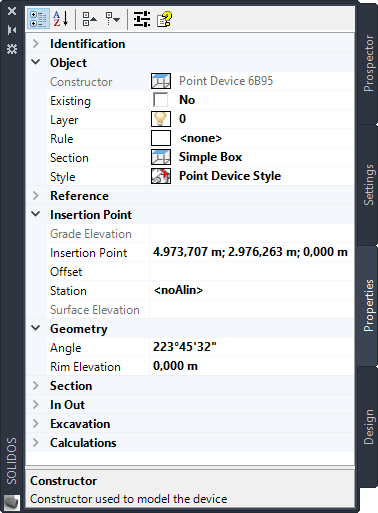Toggle palette auto-hide icon
Image resolution: width=378 pixels, height=513 pixels.
(12, 30)
